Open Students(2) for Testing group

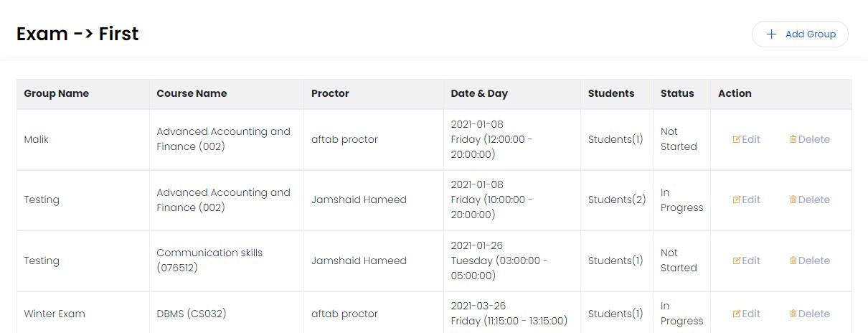(x=617, y=200)
